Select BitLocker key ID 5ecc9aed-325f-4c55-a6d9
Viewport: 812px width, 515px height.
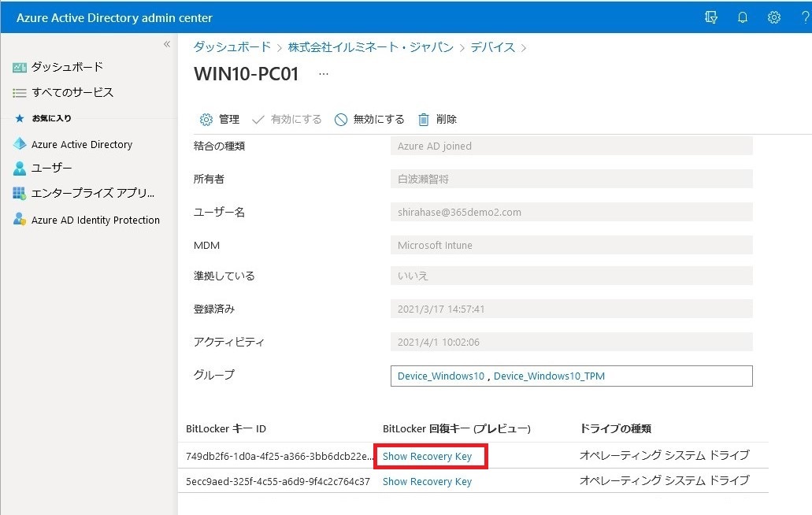click(278, 482)
